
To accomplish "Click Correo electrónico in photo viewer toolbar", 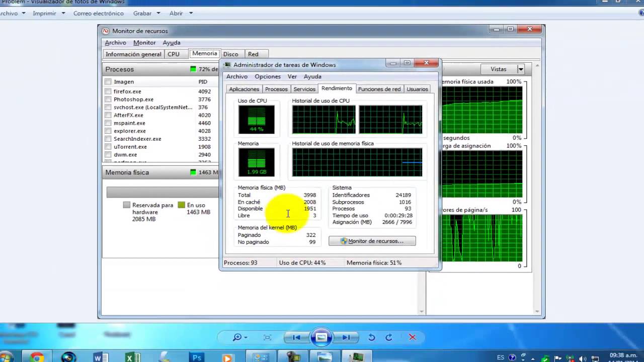I will pyautogui.click(x=98, y=14).
